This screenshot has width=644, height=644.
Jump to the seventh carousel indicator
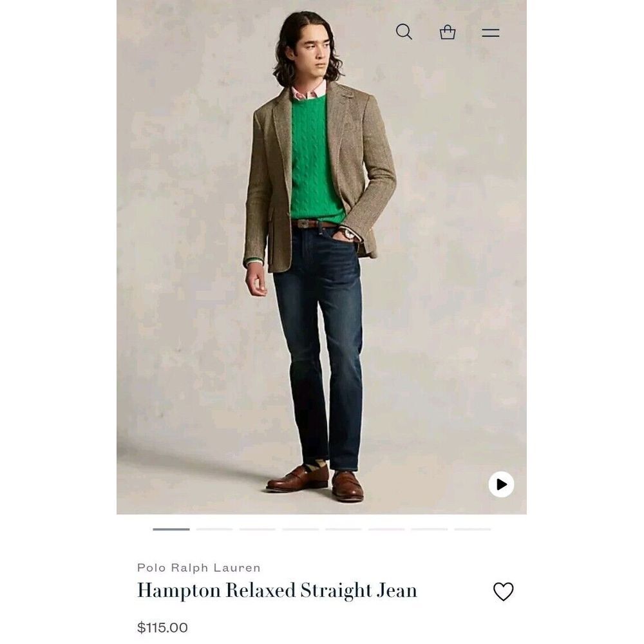tap(429, 529)
